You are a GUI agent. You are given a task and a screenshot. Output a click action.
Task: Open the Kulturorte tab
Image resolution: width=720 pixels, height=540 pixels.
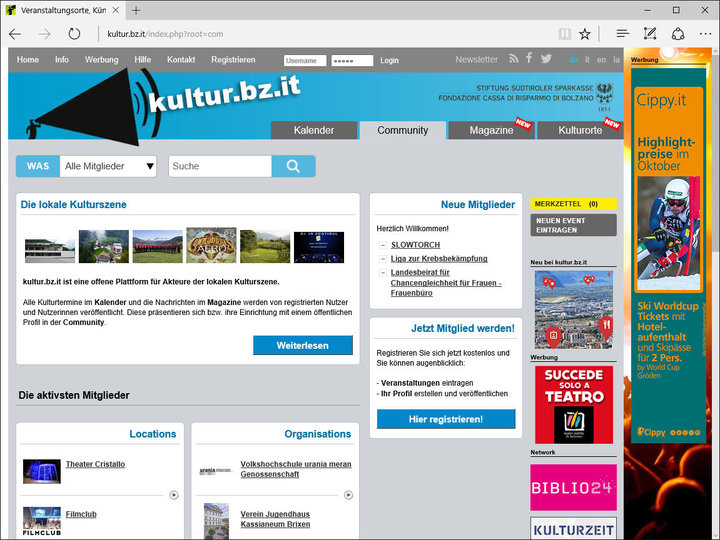point(580,130)
